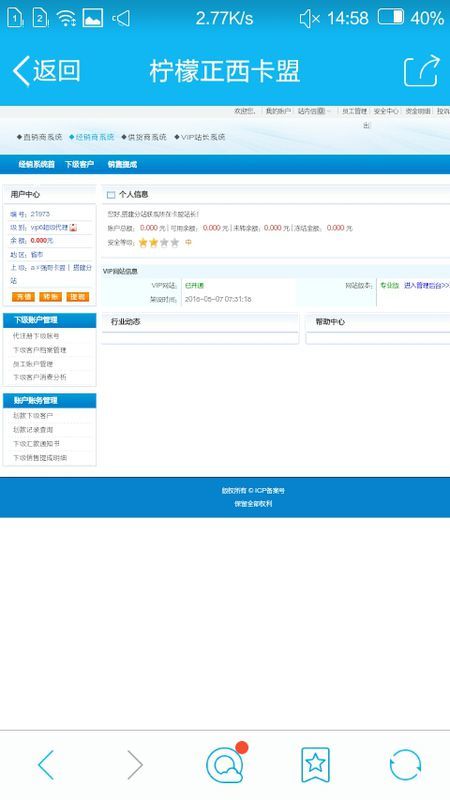
Task: Open 下级汇款通知书 in sidebar
Action: (36, 444)
